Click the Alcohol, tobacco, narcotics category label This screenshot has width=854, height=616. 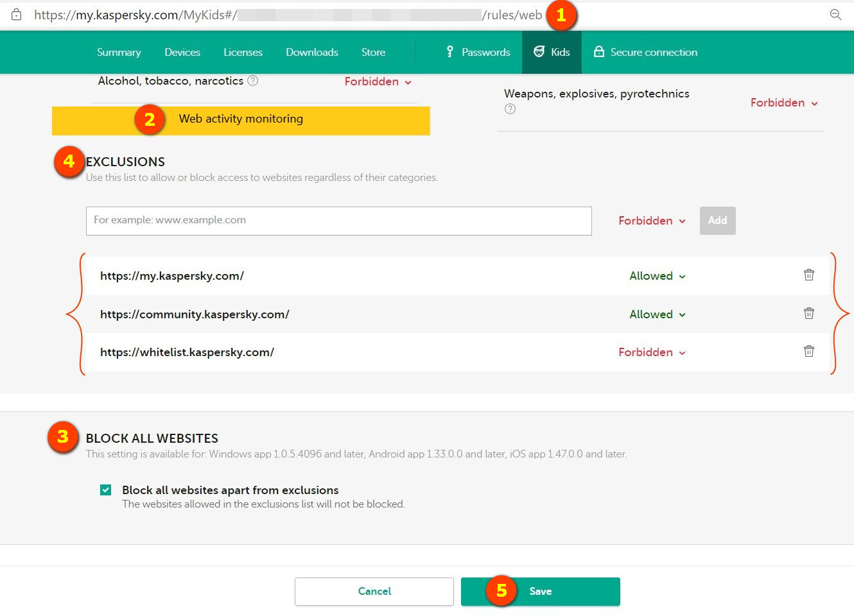click(x=171, y=81)
